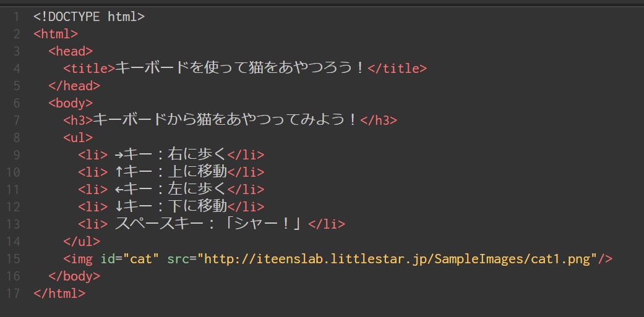This screenshot has height=317, width=644.
Task: Click the list item text →キー：右に歩く
Action: (171, 154)
